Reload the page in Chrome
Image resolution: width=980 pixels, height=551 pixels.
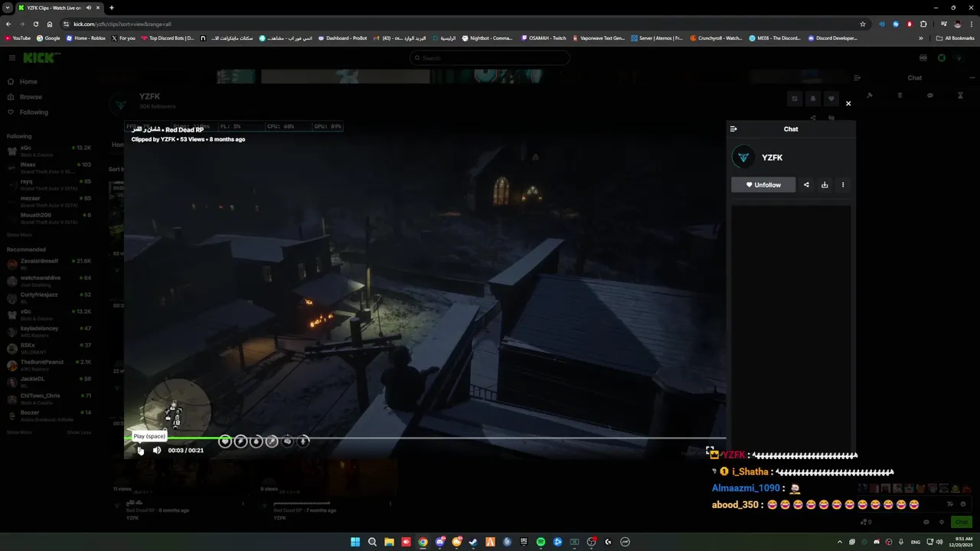[x=36, y=24]
